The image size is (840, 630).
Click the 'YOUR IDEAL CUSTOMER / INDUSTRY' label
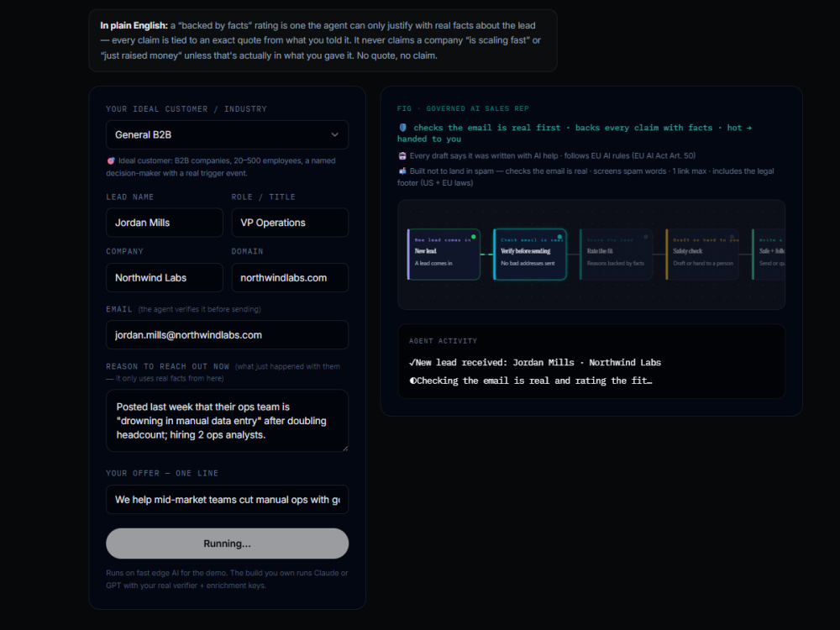186,108
